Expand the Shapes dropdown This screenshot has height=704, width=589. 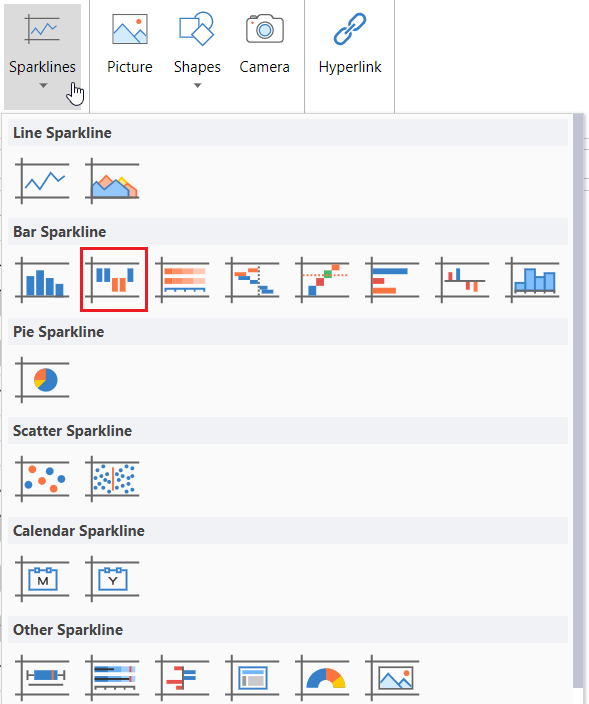coord(197,85)
